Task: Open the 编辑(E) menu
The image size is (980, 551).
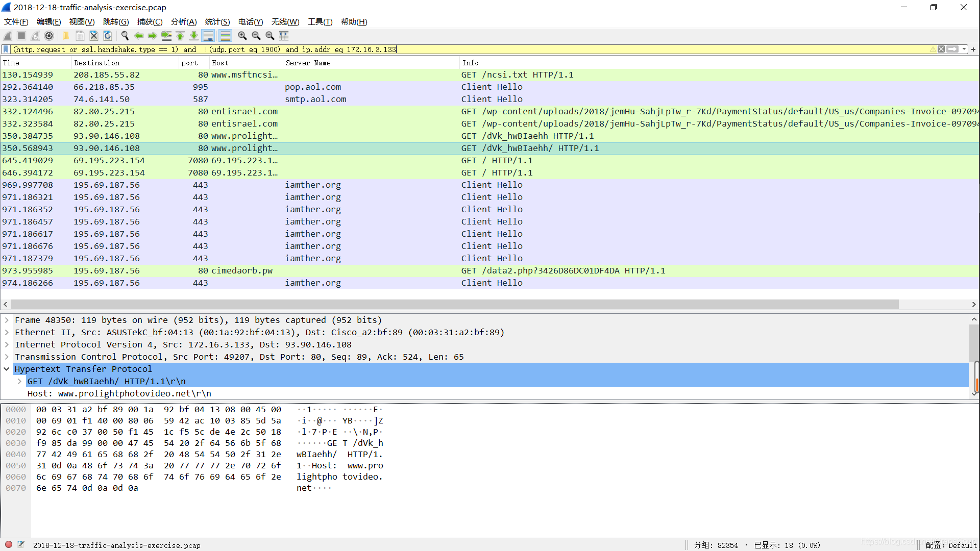Action: click(x=49, y=22)
